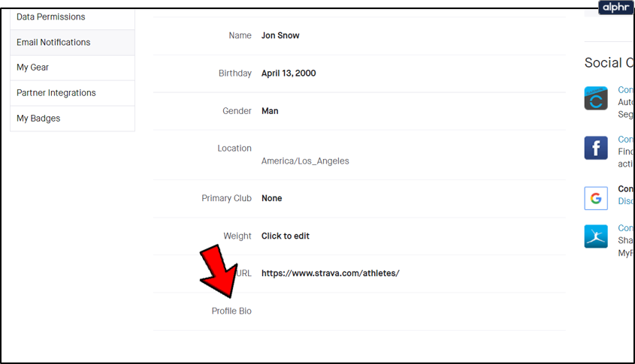
Task: Open My Badges section
Action: point(38,119)
